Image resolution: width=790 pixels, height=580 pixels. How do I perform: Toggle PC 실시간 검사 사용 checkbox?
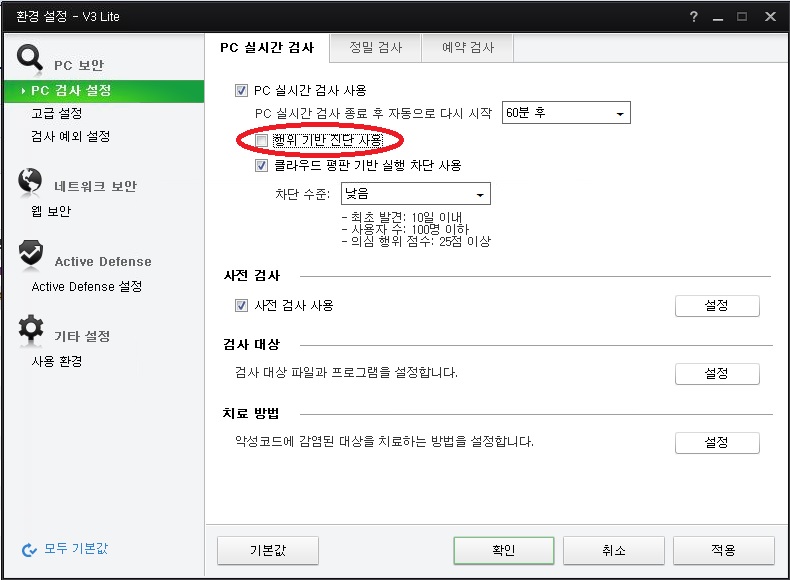tap(241, 91)
